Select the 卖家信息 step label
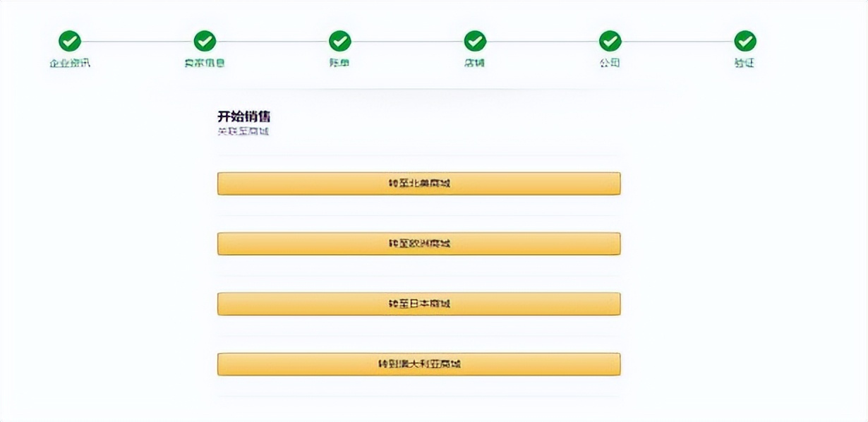 click(204, 64)
